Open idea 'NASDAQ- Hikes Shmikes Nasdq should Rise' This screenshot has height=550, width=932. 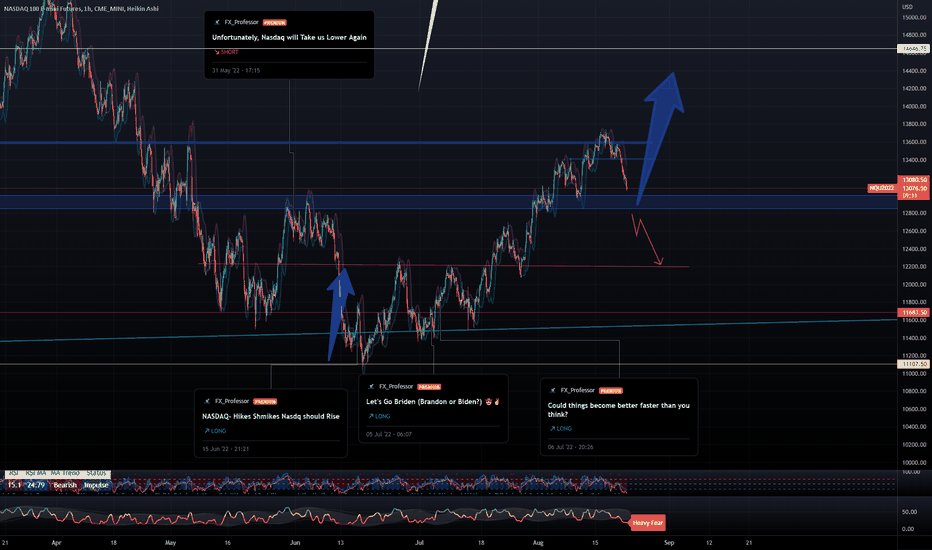coord(270,416)
